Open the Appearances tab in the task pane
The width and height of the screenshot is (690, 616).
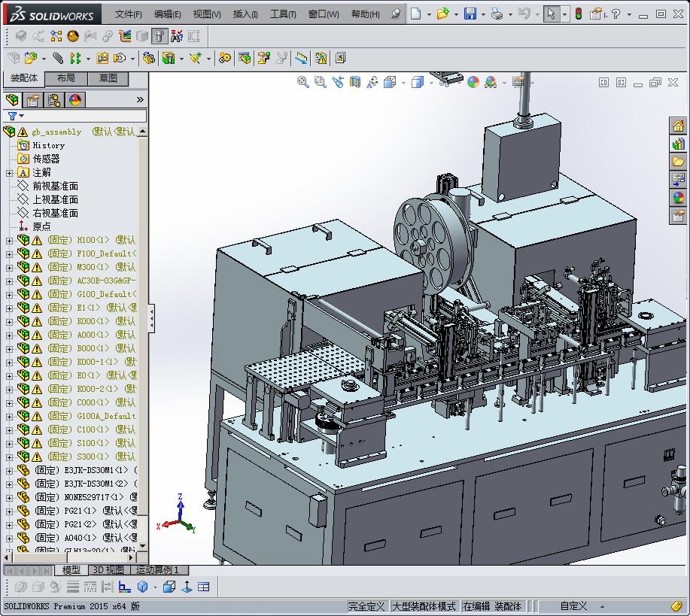pyautogui.click(x=678, y=198)
